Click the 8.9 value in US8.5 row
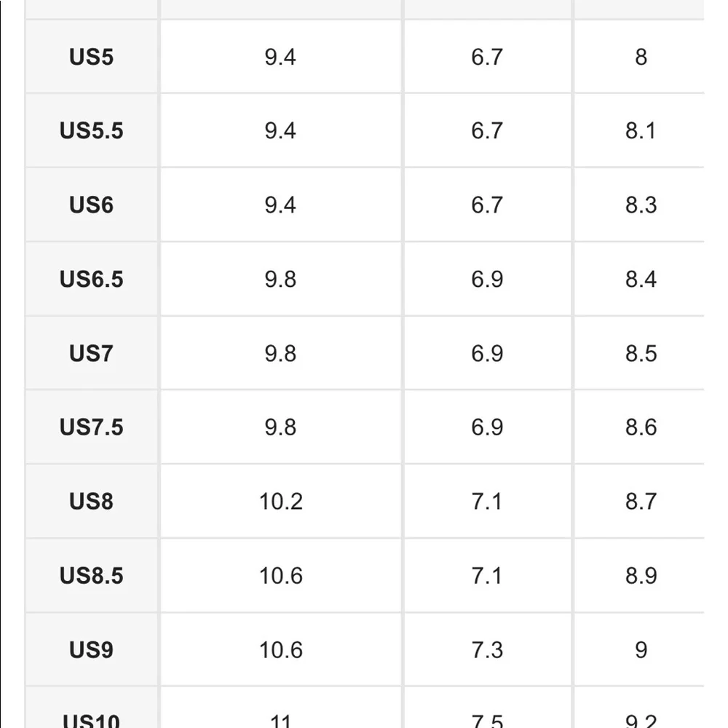Viewport: 728px width, 728px height. 641,576
